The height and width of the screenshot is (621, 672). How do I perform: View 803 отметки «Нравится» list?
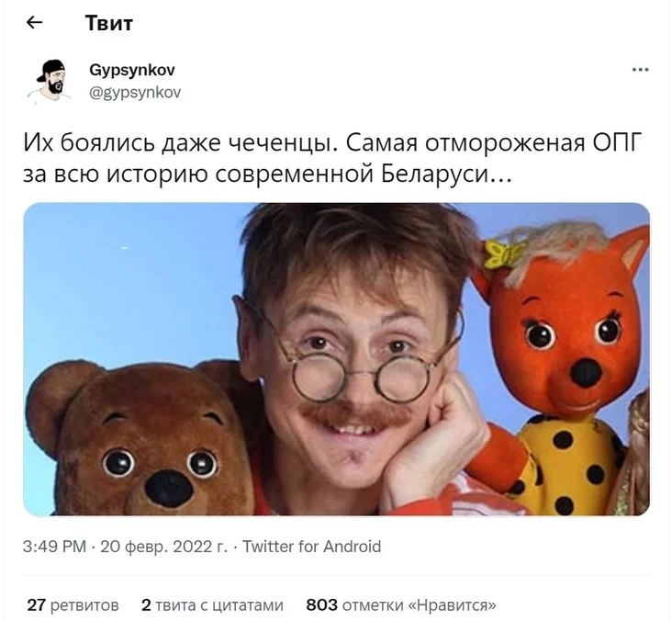point(401,605)
